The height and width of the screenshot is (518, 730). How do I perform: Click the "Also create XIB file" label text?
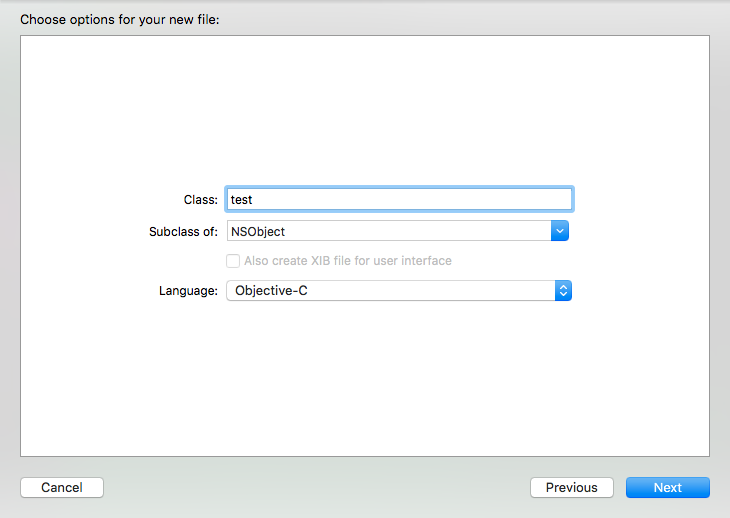click(x=348, y=261)
